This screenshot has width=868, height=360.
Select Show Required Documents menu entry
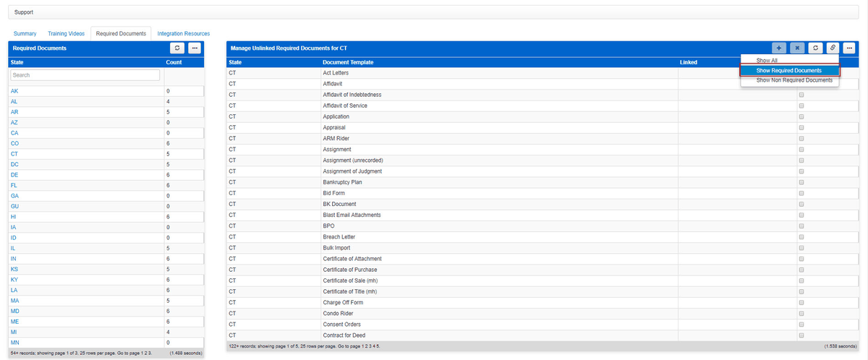(x=789, y=71)
